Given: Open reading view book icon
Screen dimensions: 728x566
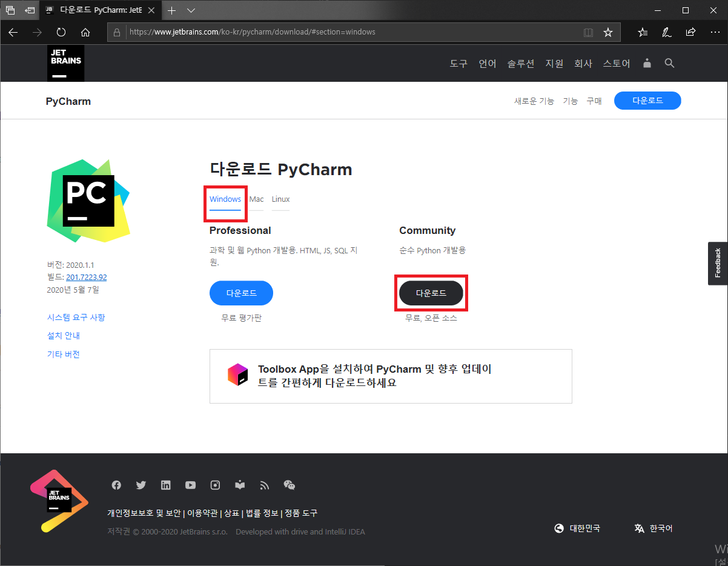Looking at the screenshot, I should [588, 32].
